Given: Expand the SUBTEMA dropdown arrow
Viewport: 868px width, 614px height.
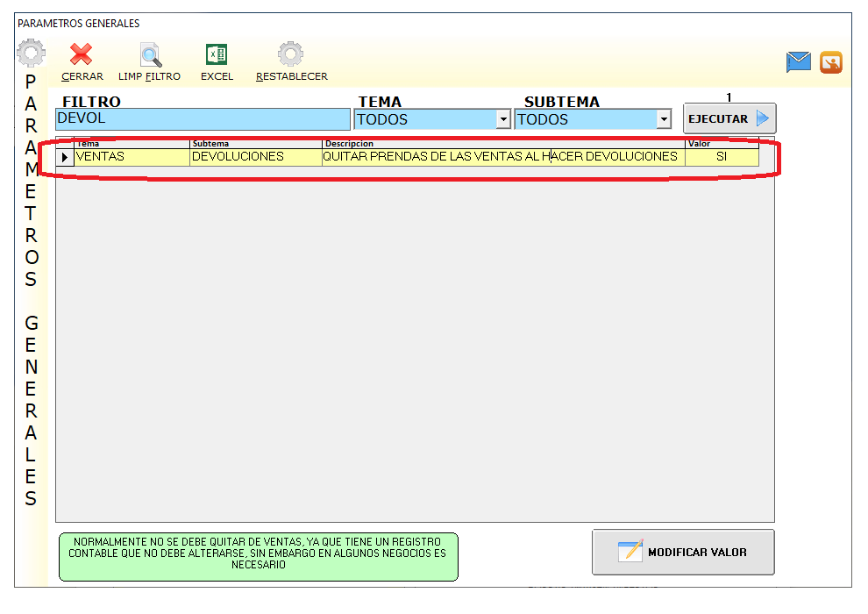Looking at the screenshot, I should [x=664, y=120].
